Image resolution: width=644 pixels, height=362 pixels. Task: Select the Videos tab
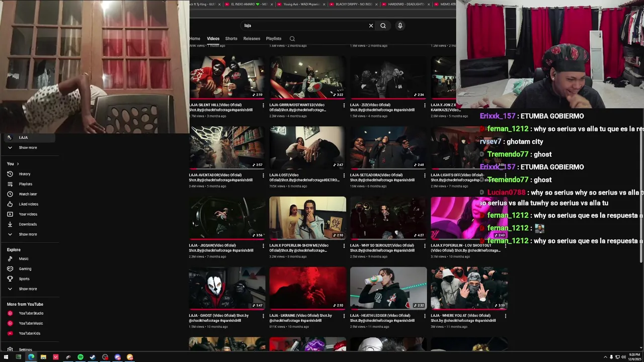213,39
